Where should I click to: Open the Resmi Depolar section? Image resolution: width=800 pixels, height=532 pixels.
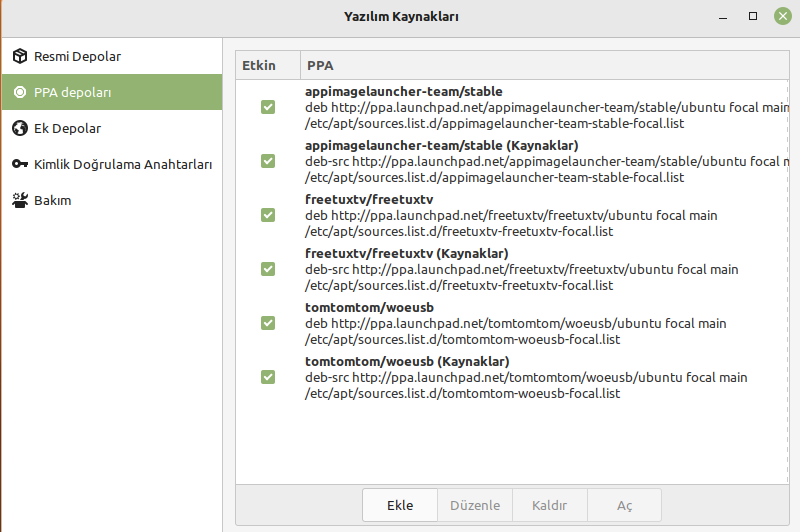[x=77, y=56]
